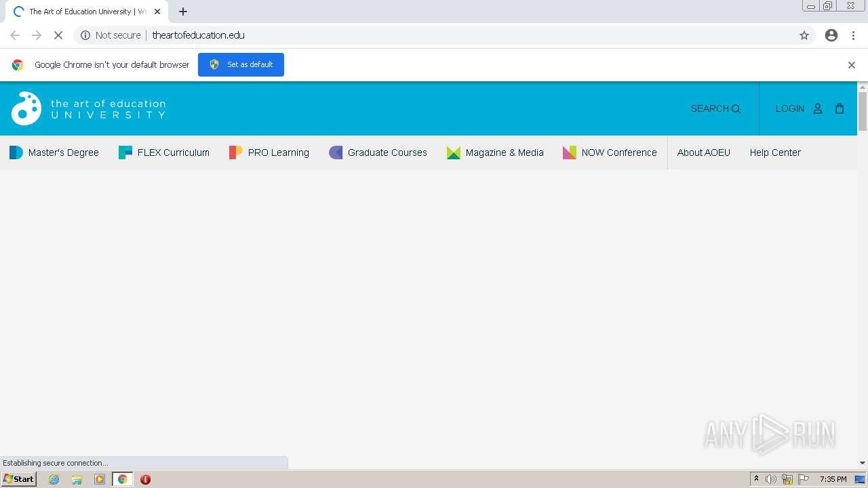
Task: Open the Action Center flag icon
Action: click(x=804, y=479)
